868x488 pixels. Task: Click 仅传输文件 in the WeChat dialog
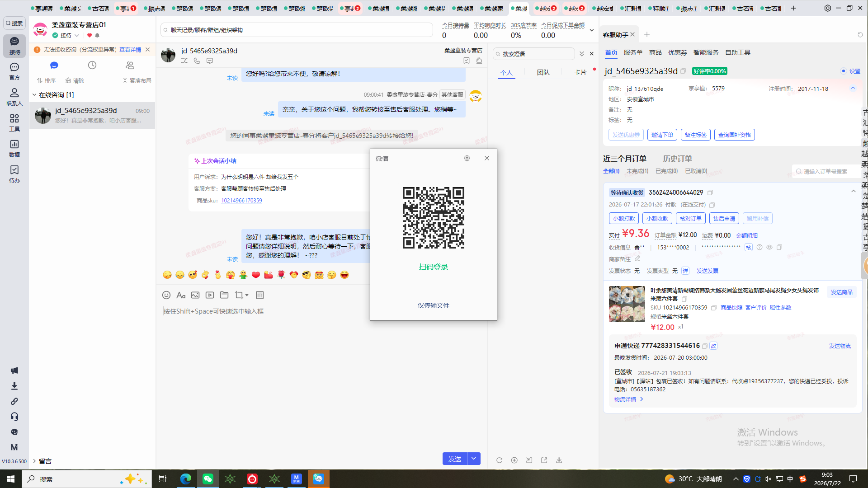(x=434, y=305)
